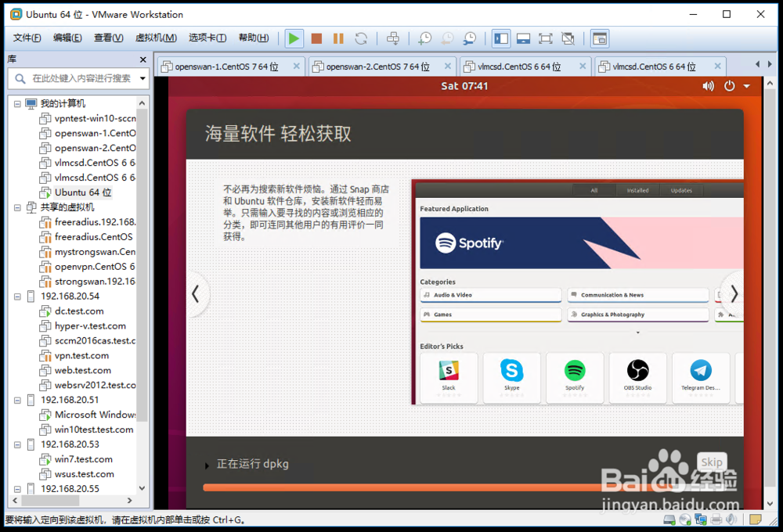The width and height of the screenshot is (783, 532).
Task: Click the console view toolbar icon
Action: click(523, 38)
